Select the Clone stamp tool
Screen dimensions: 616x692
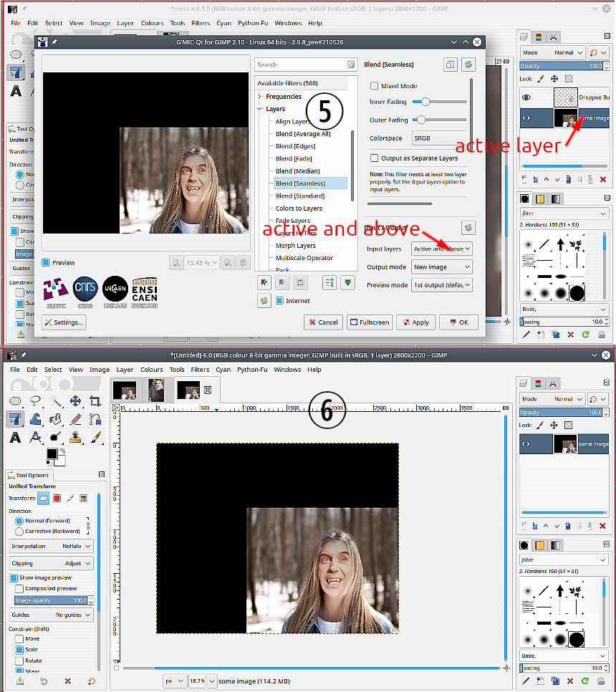(75, 437)
